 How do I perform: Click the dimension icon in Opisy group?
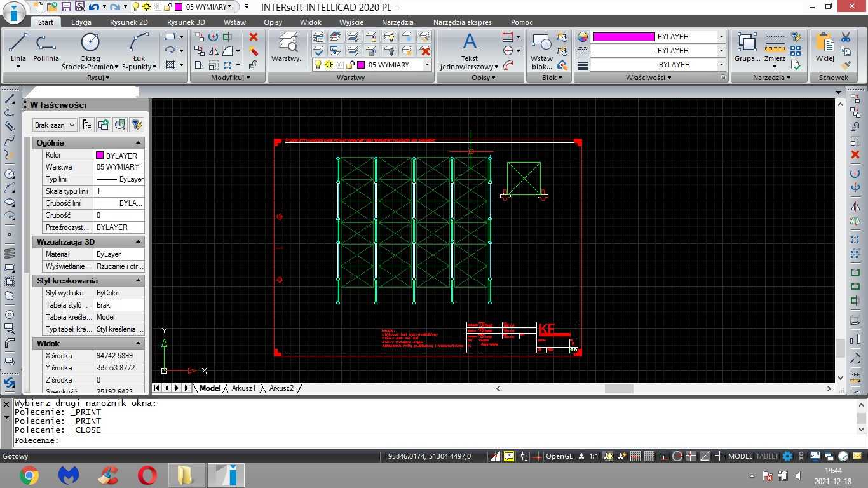[x=508, y=37]
